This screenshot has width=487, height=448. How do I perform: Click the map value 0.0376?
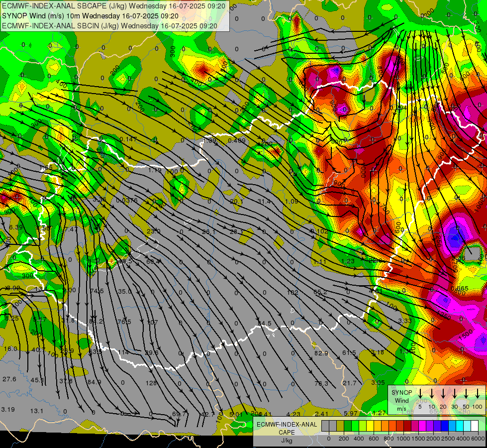(127, 201)
